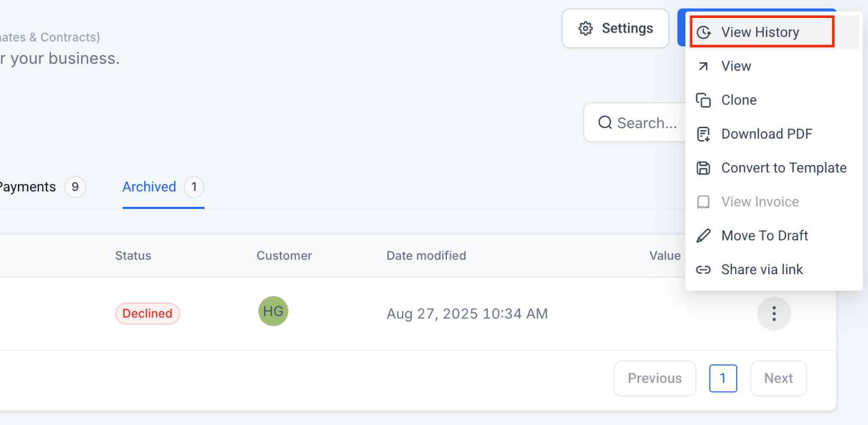Click the Download PDF document icon
Viewport: 868px width, 425px height.
tap(703, 134)
